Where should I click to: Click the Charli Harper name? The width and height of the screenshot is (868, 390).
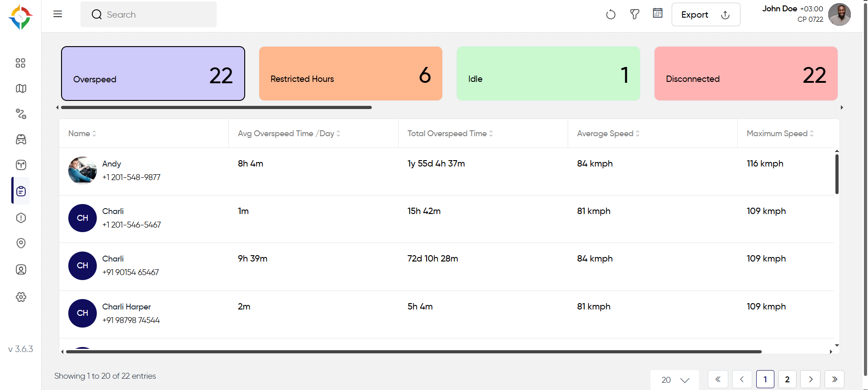pyautogui.click(x=127, y=307)
